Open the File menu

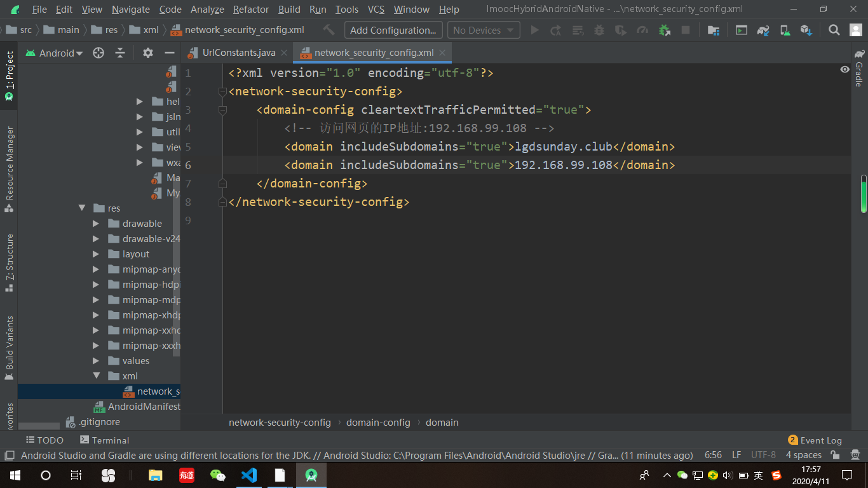(x=39, y=10)
